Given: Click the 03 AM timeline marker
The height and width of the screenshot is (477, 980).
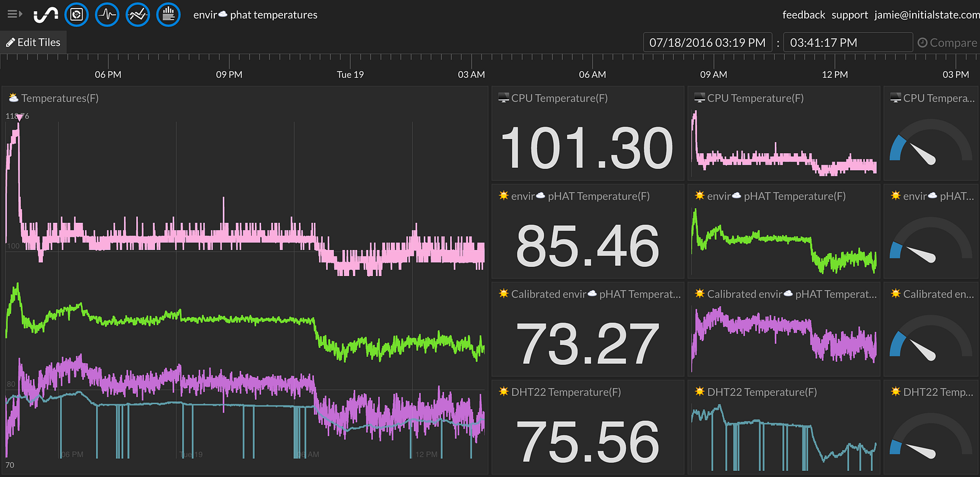Looking at the screenshot, I should (472, 74).
